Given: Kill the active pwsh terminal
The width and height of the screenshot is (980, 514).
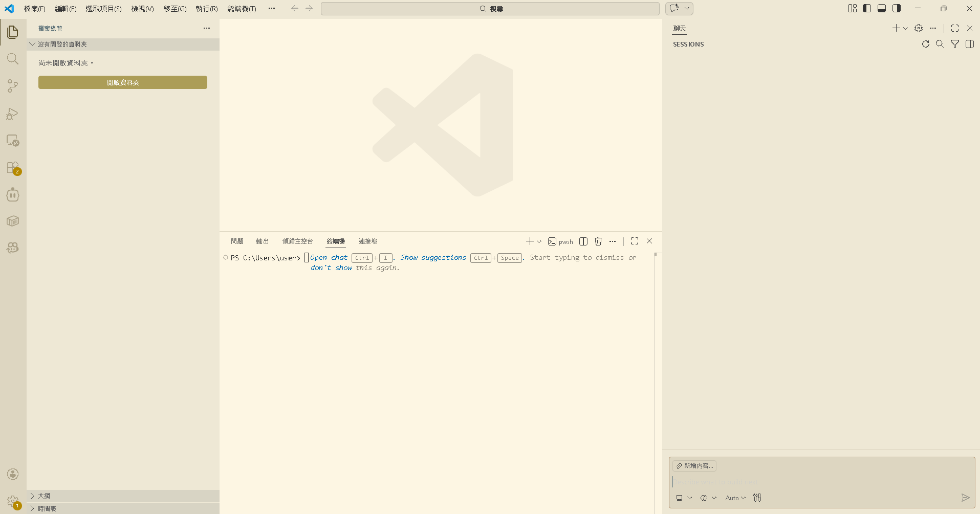Looking at the screenshot, I should (x=598, y=241).
